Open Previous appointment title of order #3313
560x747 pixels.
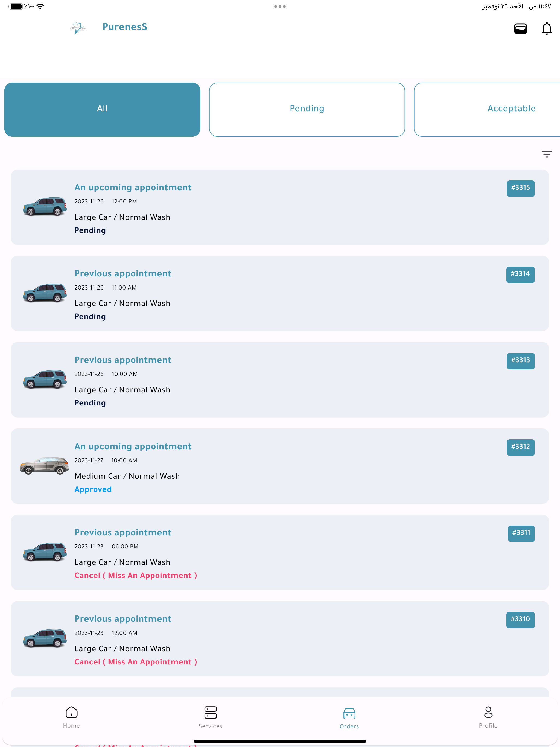[x=123, y=360]
